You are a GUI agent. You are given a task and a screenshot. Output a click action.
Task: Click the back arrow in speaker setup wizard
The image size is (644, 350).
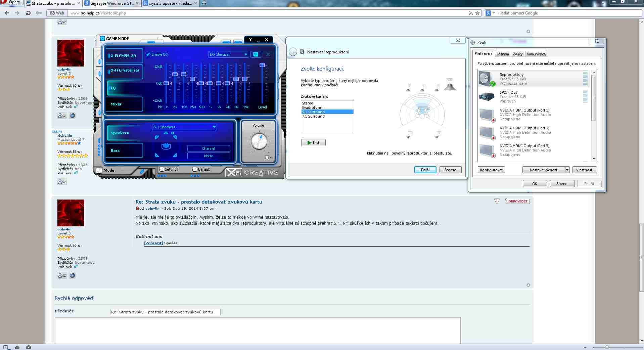pyautogui.click(x=293, y=52)
